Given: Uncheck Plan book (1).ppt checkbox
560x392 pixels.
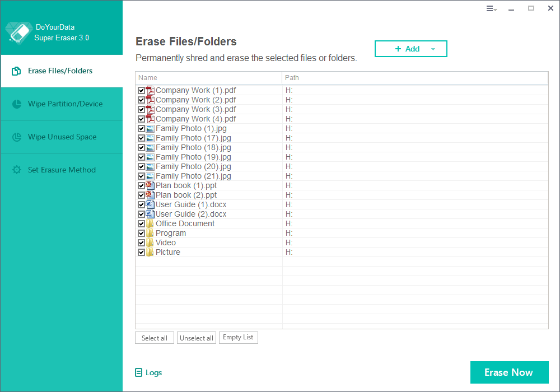Looking at the screenshot, I should [142, 186].
